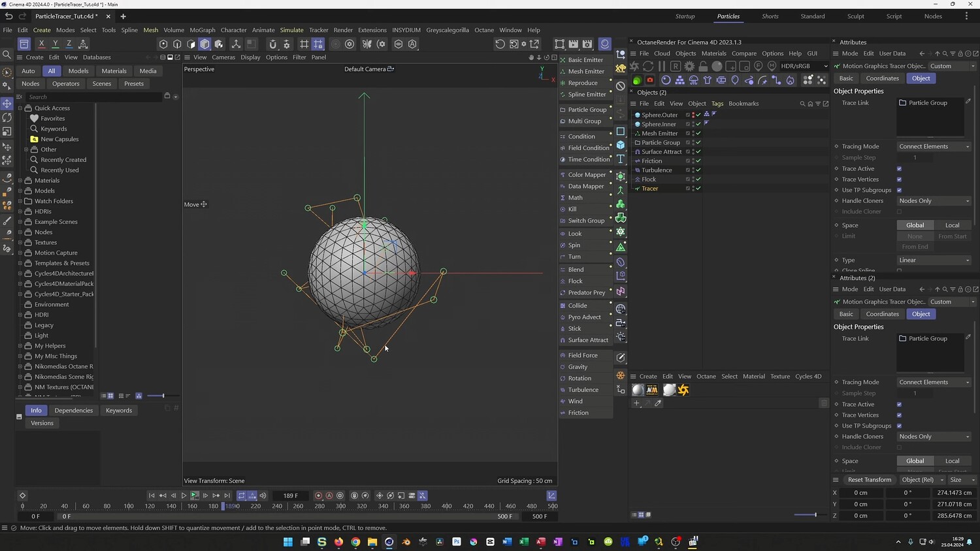Click the Surface Attract modifier icon
Screen dimensions: 980x551
(x=563, y=340)
